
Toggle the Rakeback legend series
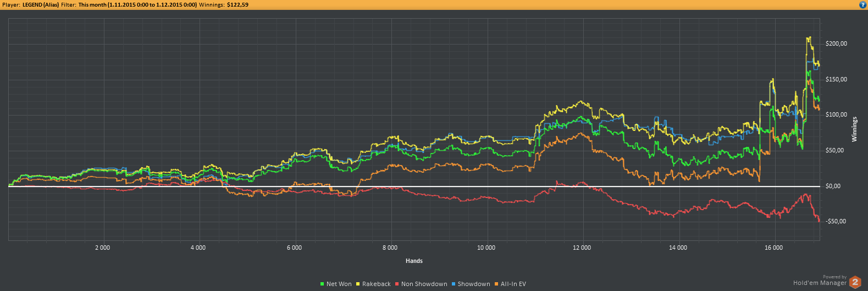tap(373, 284)
